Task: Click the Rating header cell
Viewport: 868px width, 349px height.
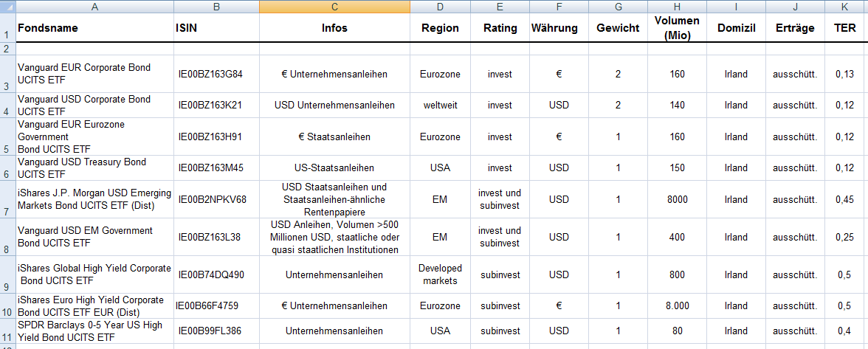Action: [x=500, y=28]
